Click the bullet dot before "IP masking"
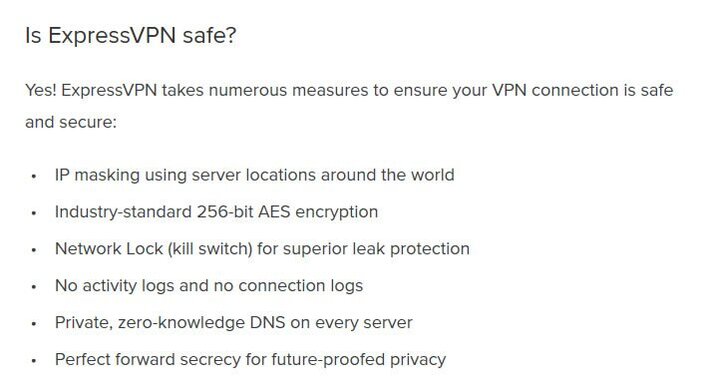 click(34, 176)
